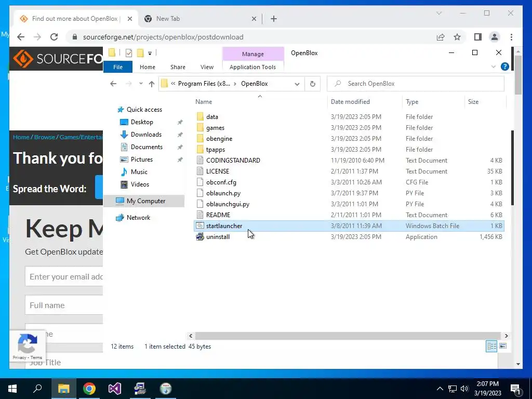This screenshot has height=399, width=532.
Task: Switch to Details view icon in status bar
Action: pos(491,346)
